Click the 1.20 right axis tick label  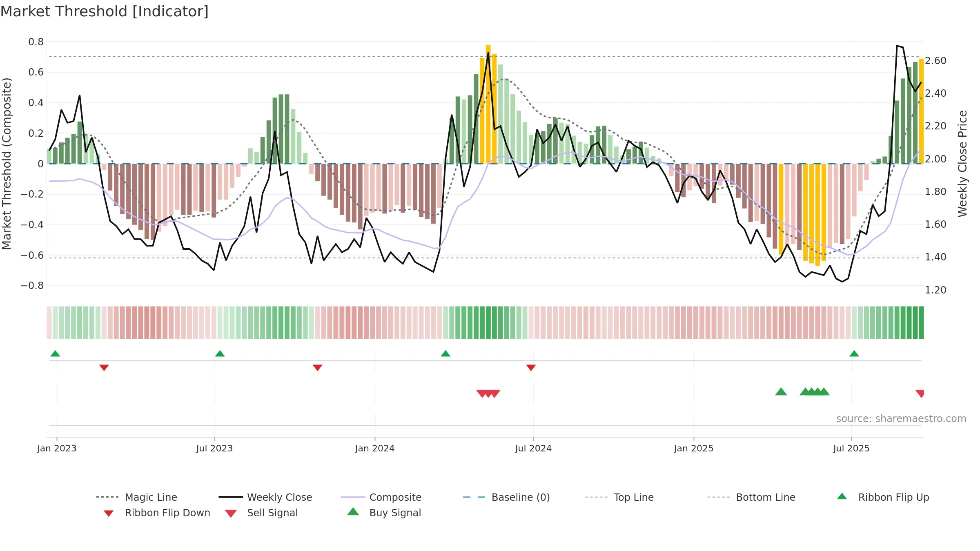[935, 290]
